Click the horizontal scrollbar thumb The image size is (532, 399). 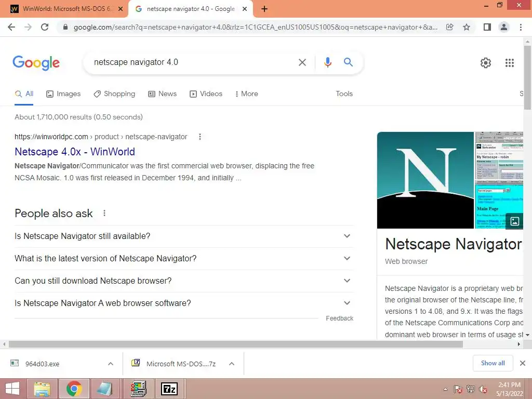(x=236, y=344)
